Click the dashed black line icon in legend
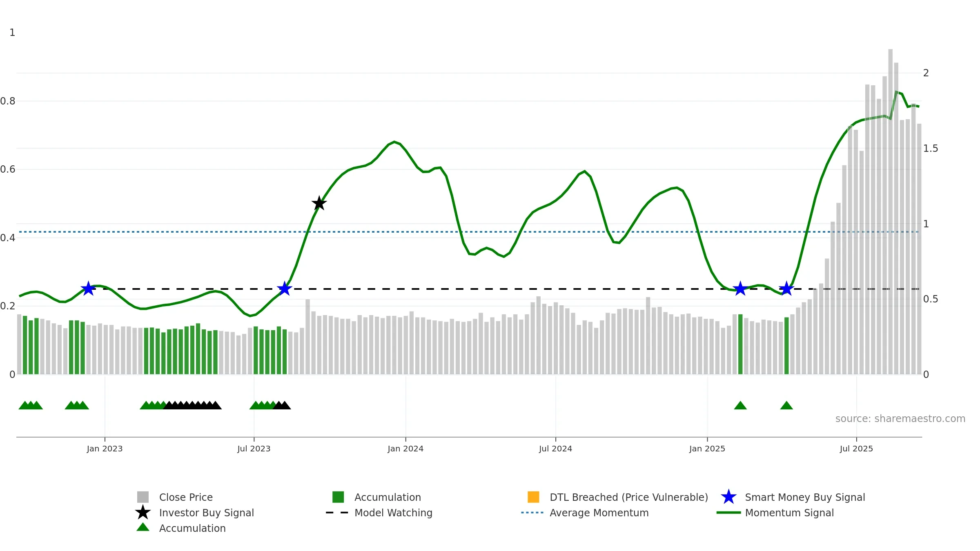Viewport: 980px width, 551px height. (x=337, y=513)
